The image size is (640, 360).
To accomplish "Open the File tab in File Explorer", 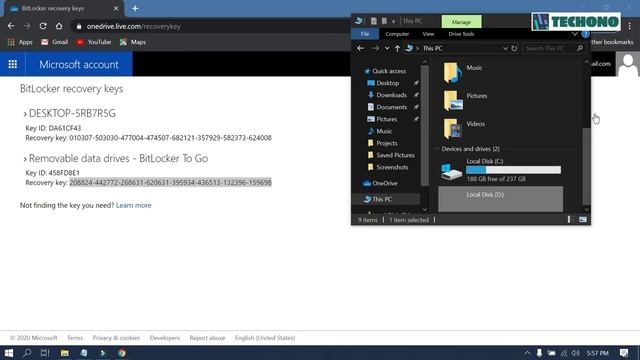I will pyautogui.click(x=365, y=34).
